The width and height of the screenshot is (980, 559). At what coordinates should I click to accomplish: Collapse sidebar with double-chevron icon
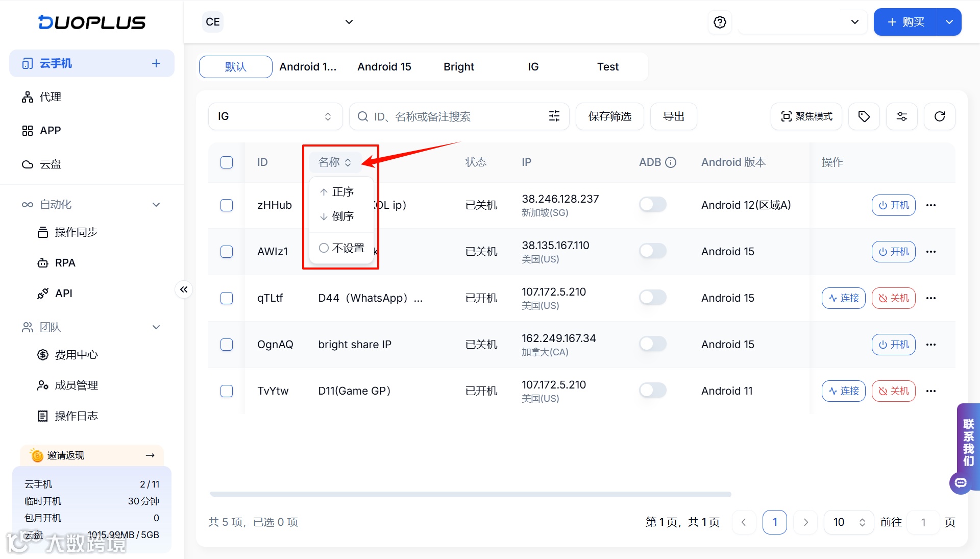click(184, 289)
